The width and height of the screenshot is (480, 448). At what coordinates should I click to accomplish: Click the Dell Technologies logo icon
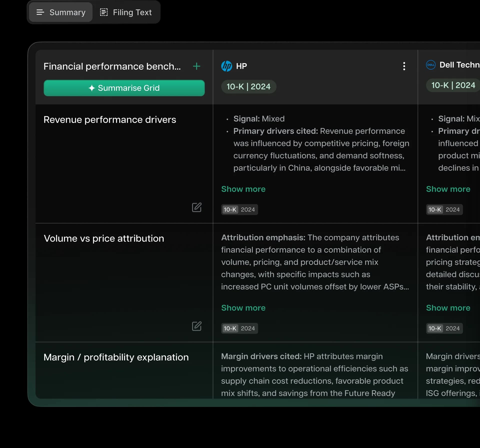click(430, 65)
